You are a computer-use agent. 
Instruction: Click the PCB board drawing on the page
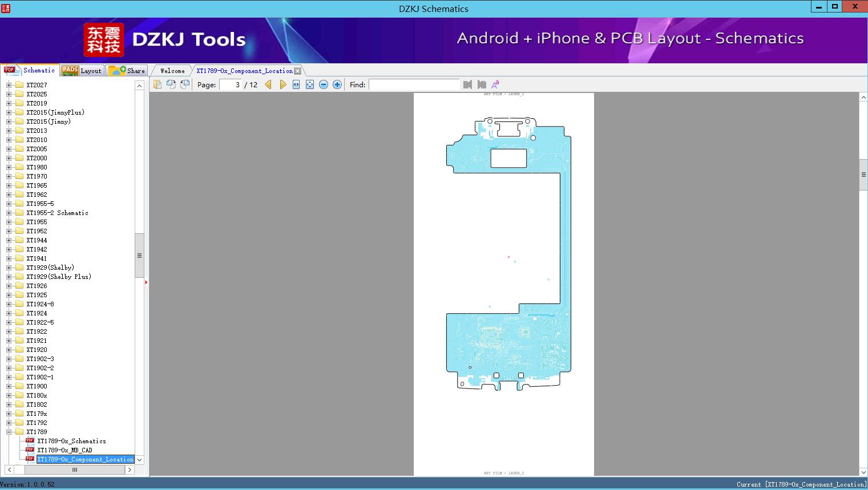click(508, 254)
